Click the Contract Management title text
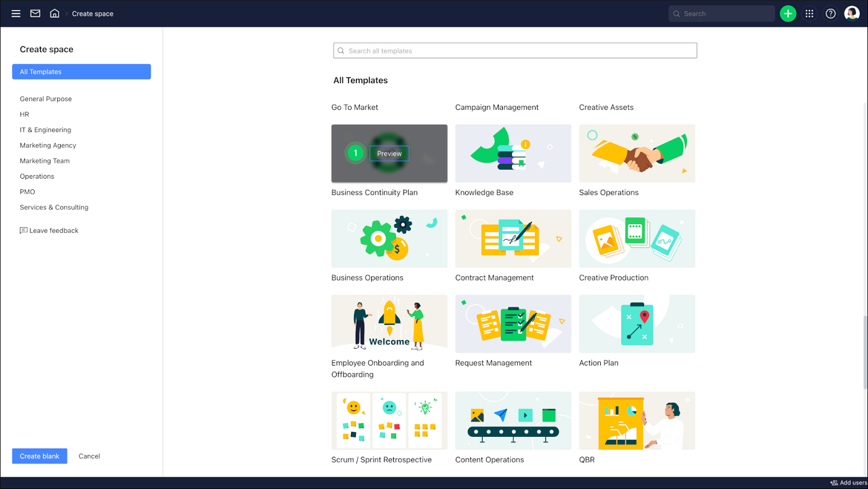 click(x=494, y=277)
